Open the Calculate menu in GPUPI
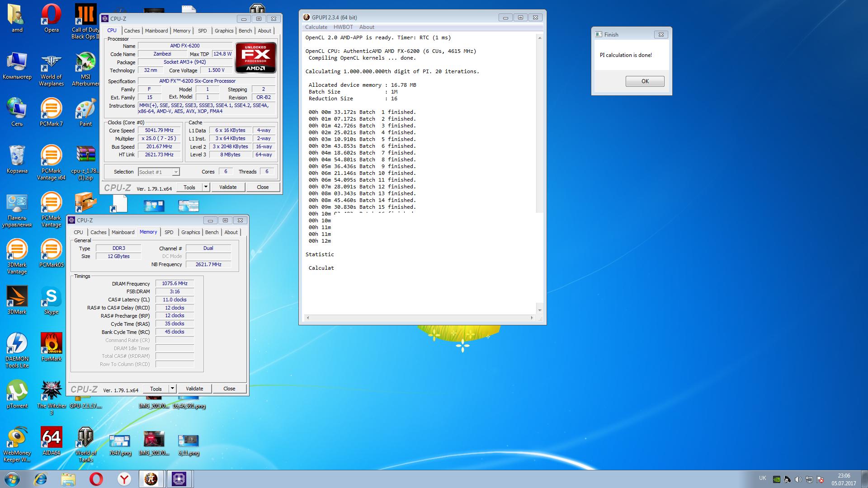This screenshot has height=488, width=868. point(316,27)
